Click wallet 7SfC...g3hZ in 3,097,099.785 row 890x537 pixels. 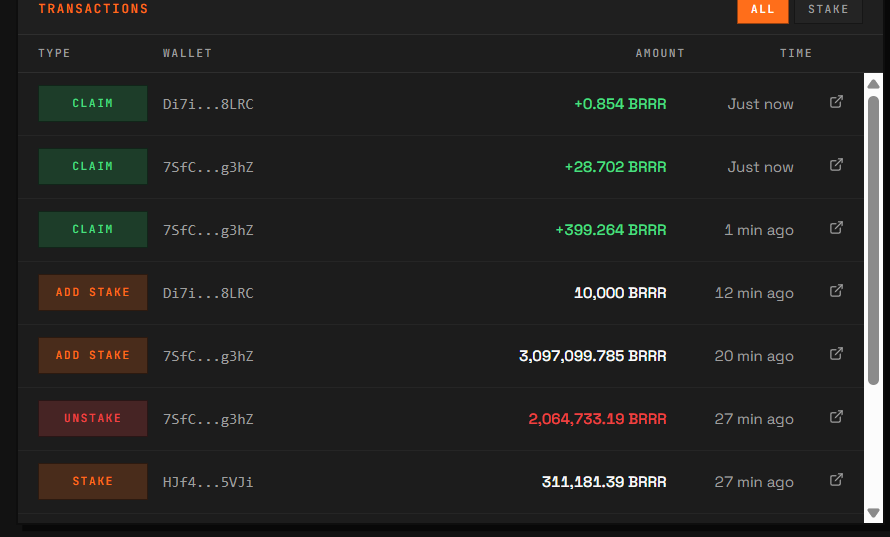(x=208, y=356)
